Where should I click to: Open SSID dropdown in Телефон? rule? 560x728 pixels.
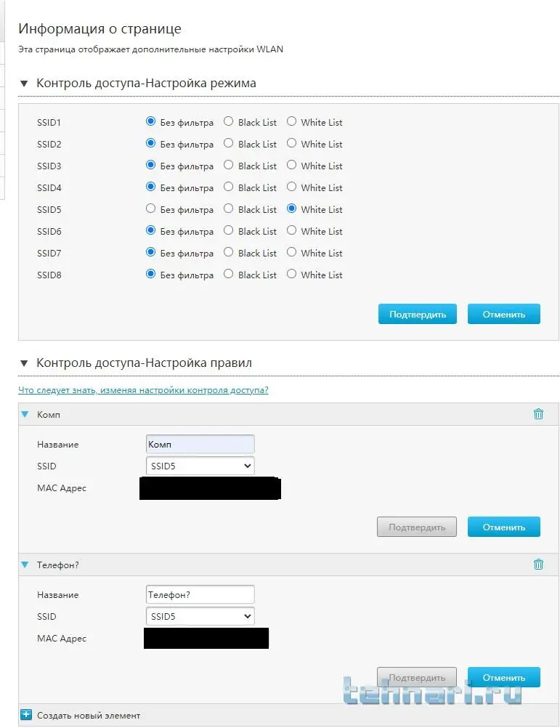coord(200,616)
